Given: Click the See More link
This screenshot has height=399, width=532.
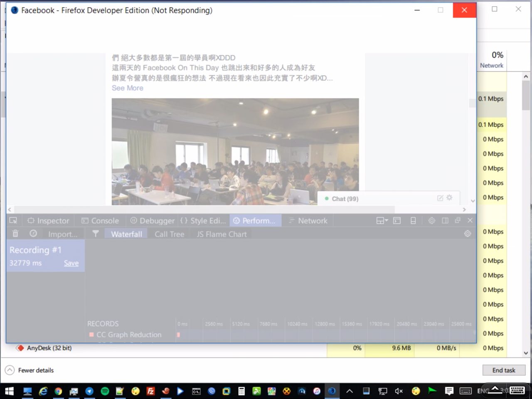Looking at the screenshot, I should click(x=128, y=88).
